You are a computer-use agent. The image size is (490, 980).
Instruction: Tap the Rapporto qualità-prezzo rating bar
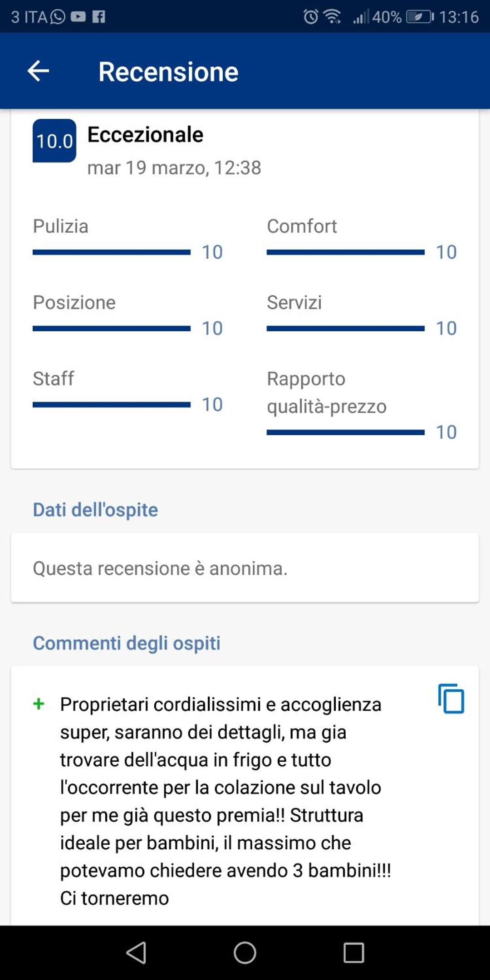coord(346,432)
